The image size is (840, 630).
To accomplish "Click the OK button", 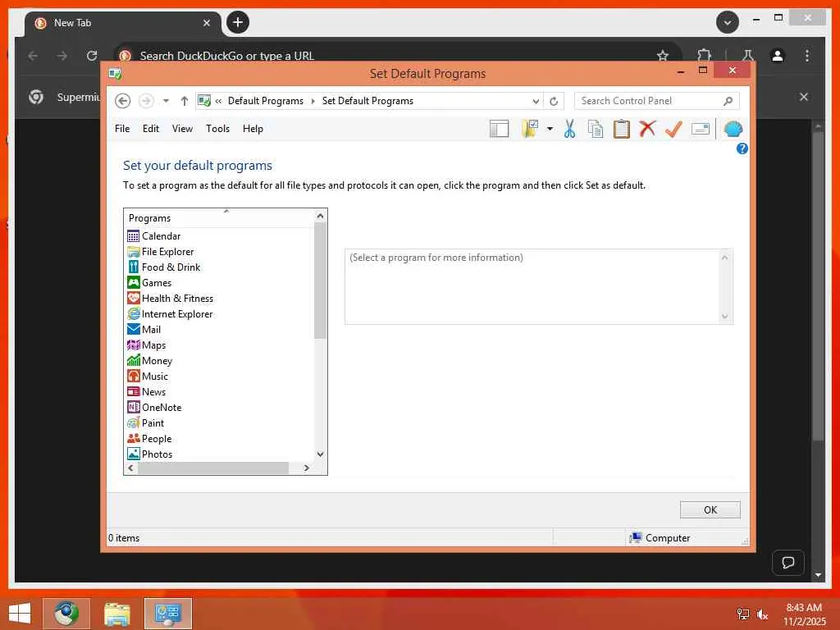I will tap(710, 510).
